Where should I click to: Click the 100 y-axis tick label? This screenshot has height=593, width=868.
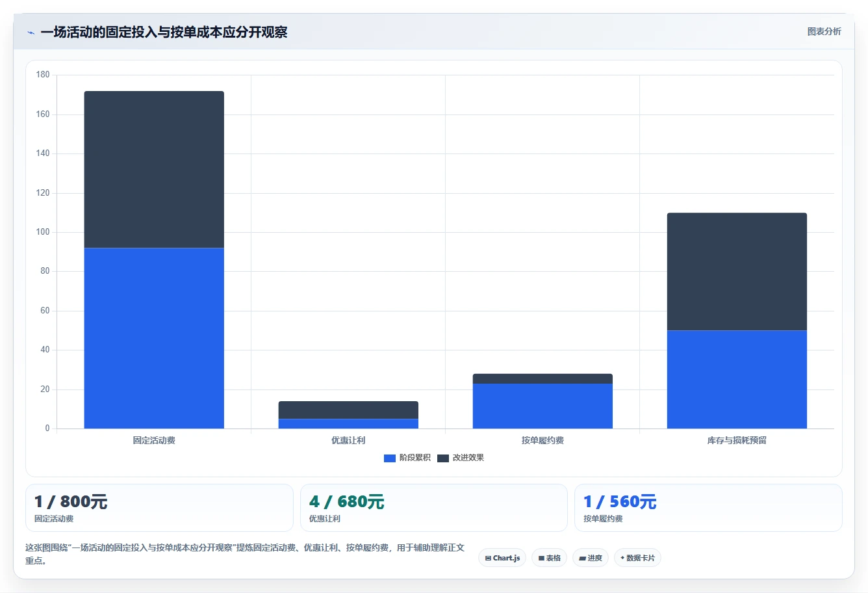point(43,232)
